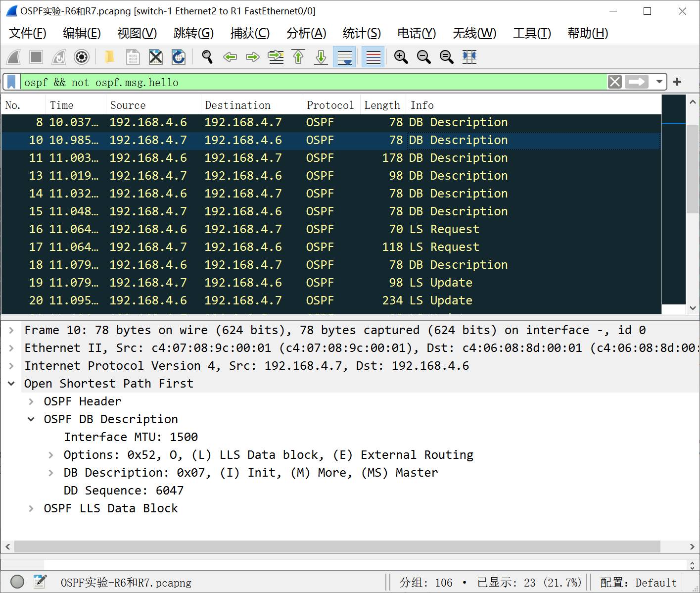Zoom in on packet text
Viewport: 700px width, 593px height.
tap(401, 57)
